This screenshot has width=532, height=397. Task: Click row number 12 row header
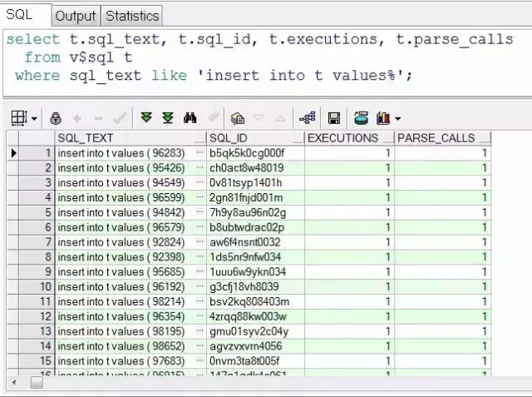click(x=37, y=316)
